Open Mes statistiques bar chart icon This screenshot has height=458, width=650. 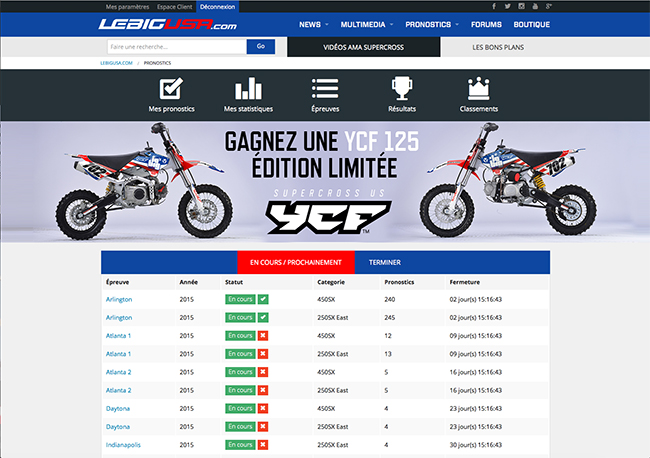pyautogui.click(x=248, y=88)
